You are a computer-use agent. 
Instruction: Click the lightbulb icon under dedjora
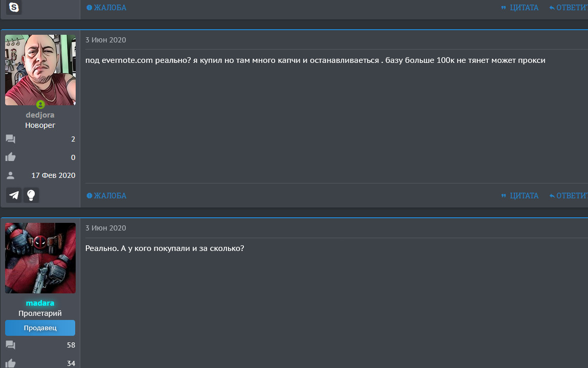tap(31, 195)
